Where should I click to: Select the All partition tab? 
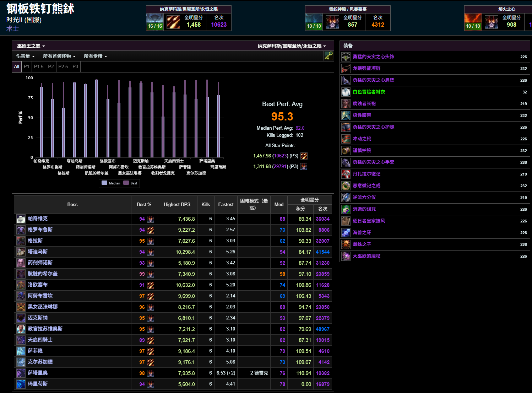17,66
